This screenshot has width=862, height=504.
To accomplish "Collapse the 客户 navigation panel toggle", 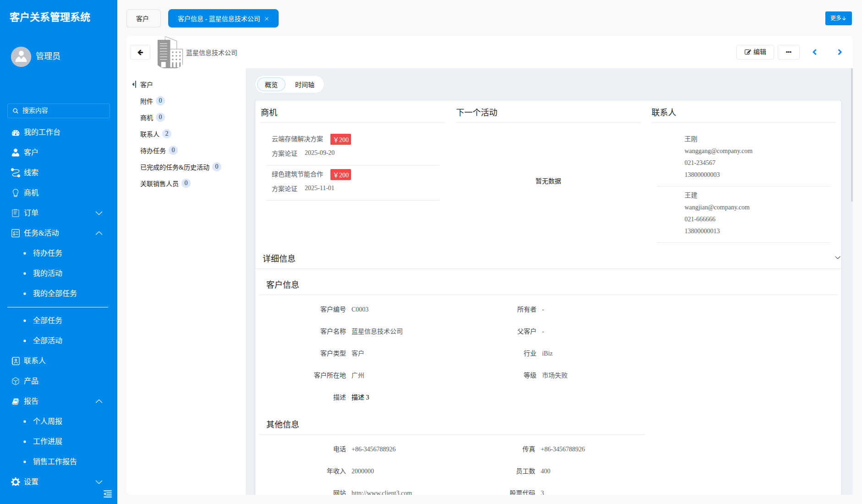I will (134, 84).
